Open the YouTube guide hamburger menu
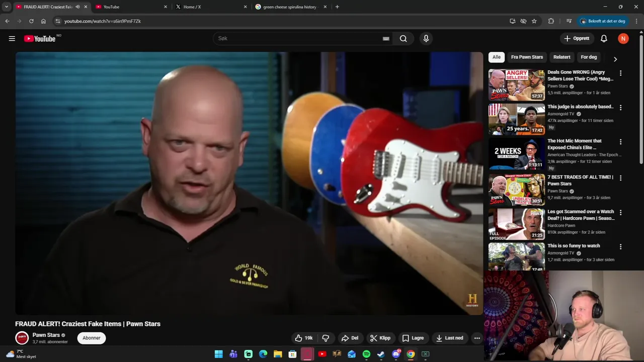This screenshot has width=644, height=362. pyautogui.click(x=12, y=39)
